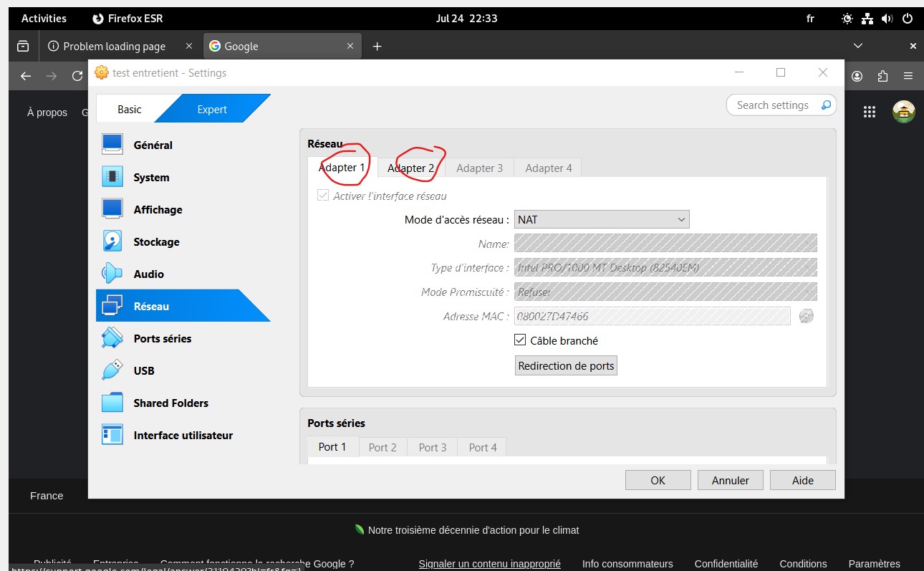Open the Mode d'accès réseau NAT dropdown
Viewport: 924px width, 571px height.
pyautogui.click(x=602, y=220)
